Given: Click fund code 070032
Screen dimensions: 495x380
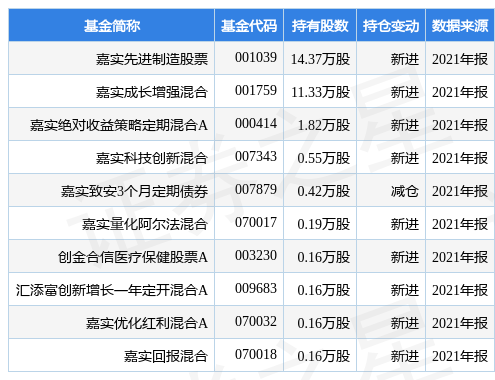Looking at the screenshot, I should click(x=256, y=322).
